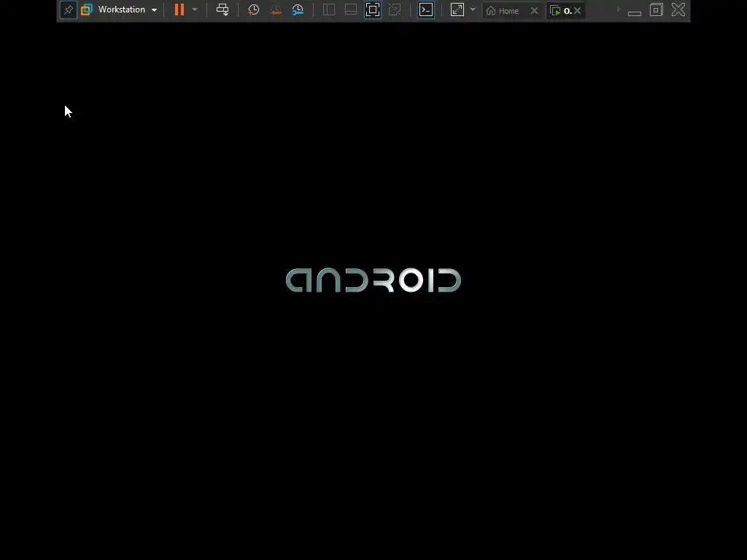The image size is (747, 560).
Task: Unpin the VMware fullscreen toolbar
Action: click(x=69, y=10)
